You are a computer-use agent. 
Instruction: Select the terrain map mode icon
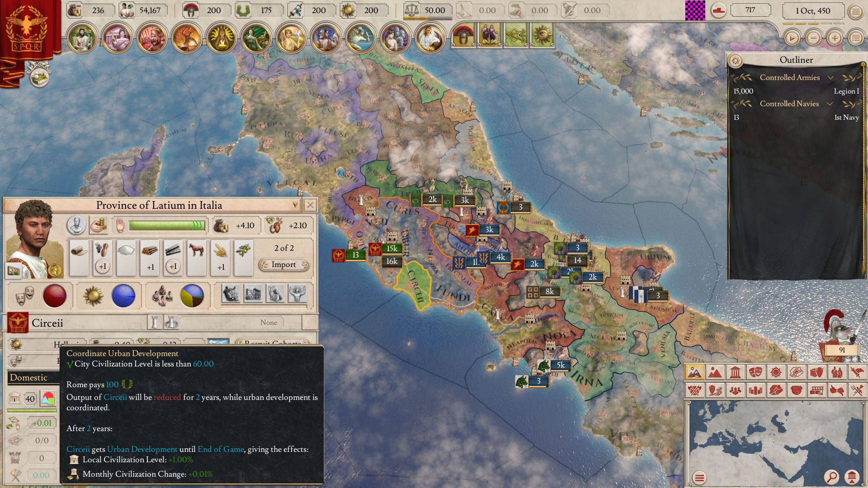click(x=694, y=372)
